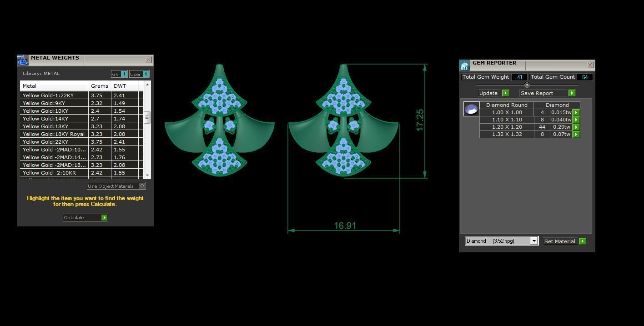
Task: Click the metal list scroll-down arrow
Action: pos(147,176)
